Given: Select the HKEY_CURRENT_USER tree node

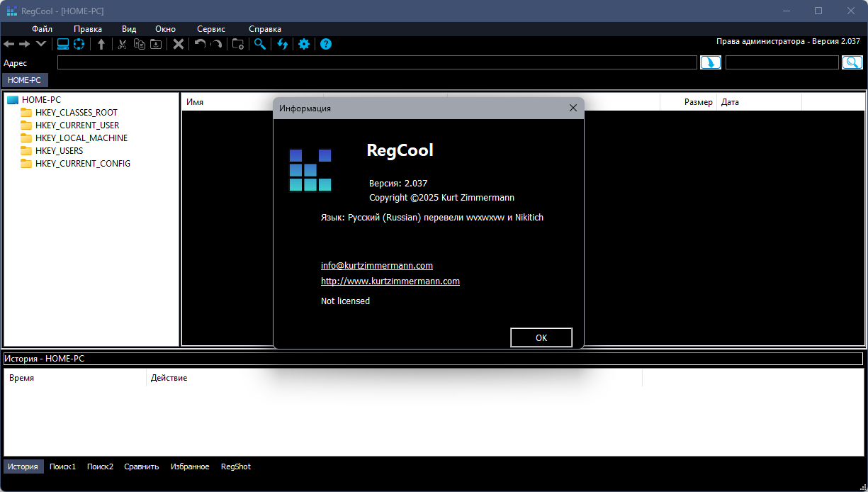Looking at the screenshot, I should [x=77, y=125].
